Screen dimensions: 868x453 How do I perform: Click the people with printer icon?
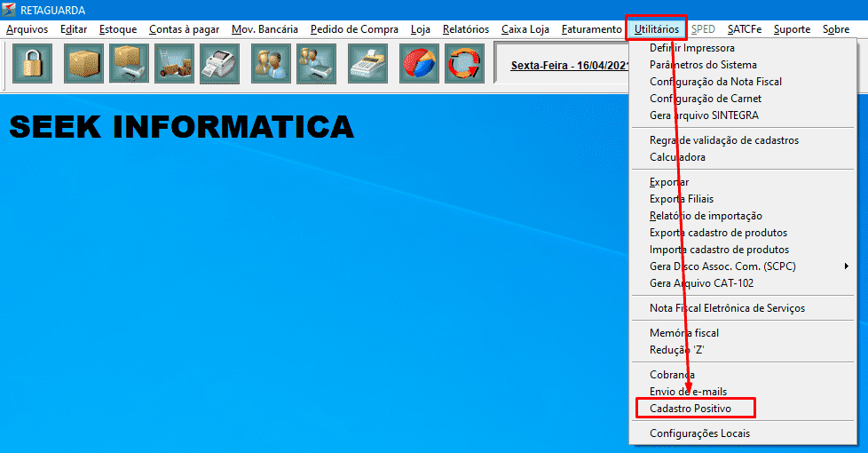click(316, 64)
